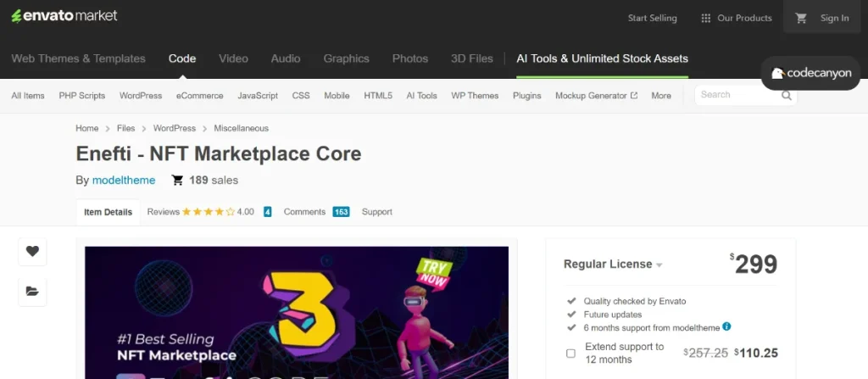Open the Support tab

click(377, 212)
